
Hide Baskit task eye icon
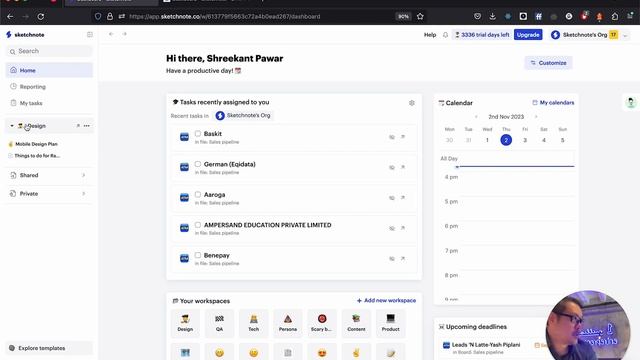tap(392, 137)
